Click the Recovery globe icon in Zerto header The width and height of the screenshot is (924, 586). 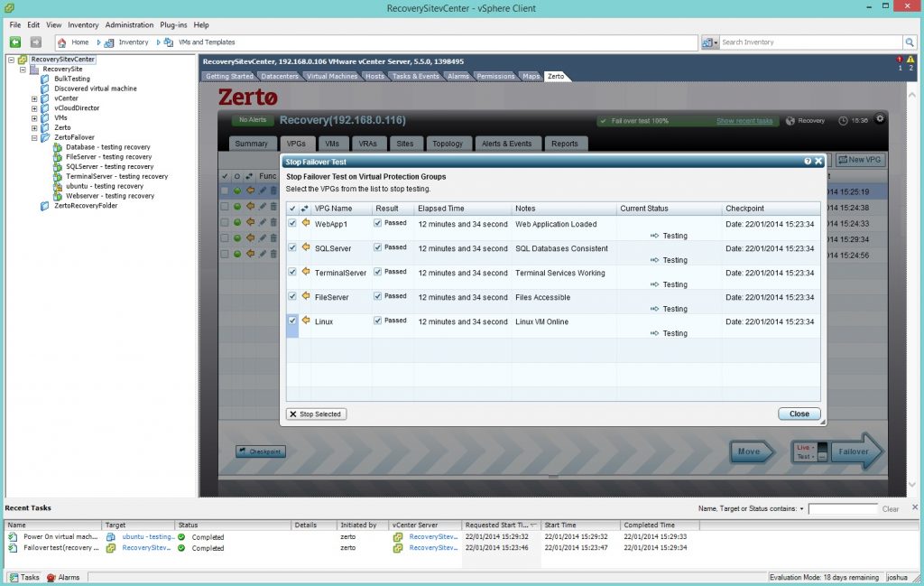point(790,121)
